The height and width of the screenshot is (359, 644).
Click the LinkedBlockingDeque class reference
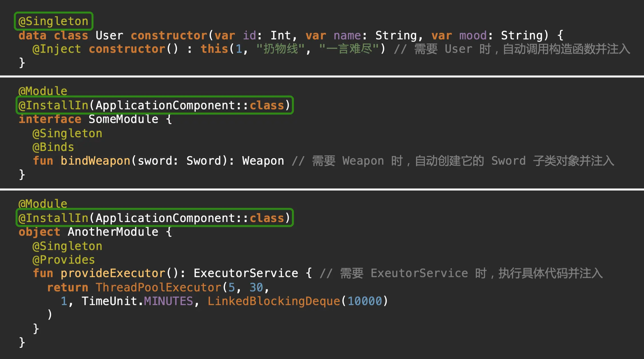point(273,301)
